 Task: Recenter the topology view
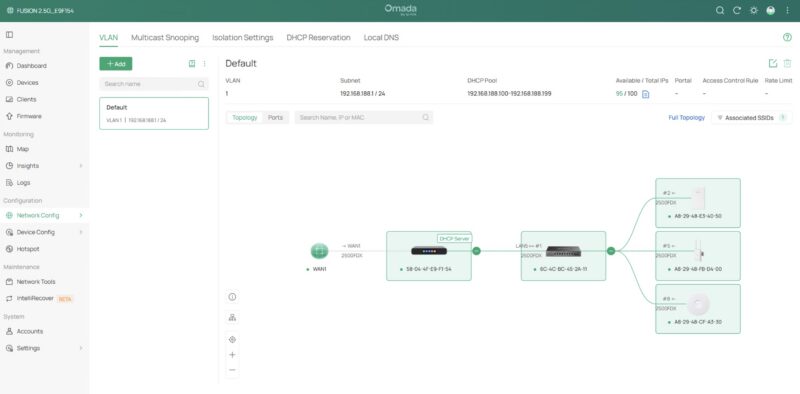click(x=232, y=339)
